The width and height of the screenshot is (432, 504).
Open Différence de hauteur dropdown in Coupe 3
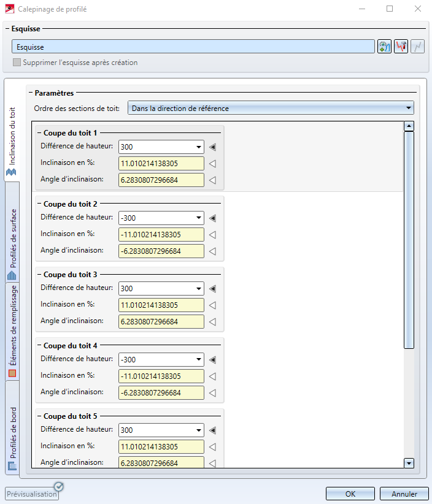click(x=198, y=289)
